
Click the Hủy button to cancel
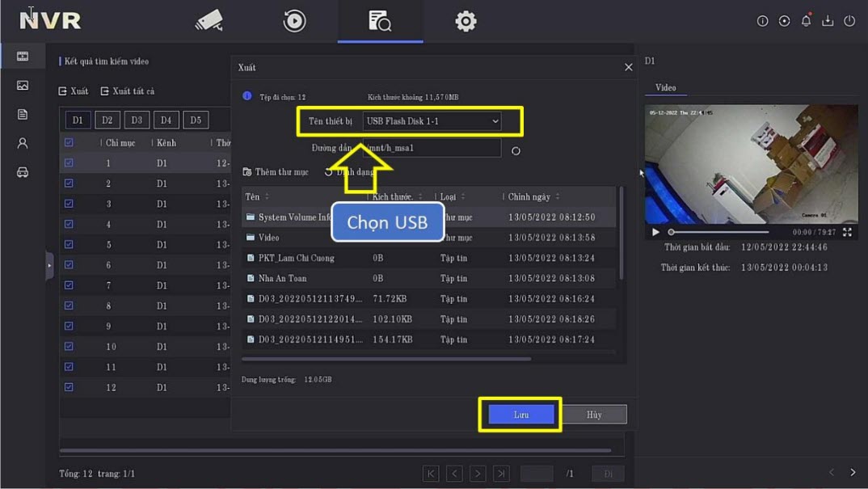pyautogui.click(x=594, y=415)
